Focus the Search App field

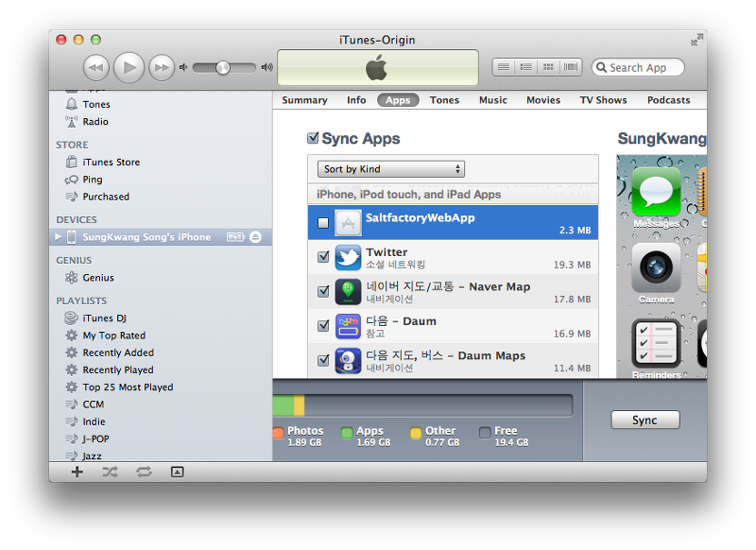click(x=638, y=67)
